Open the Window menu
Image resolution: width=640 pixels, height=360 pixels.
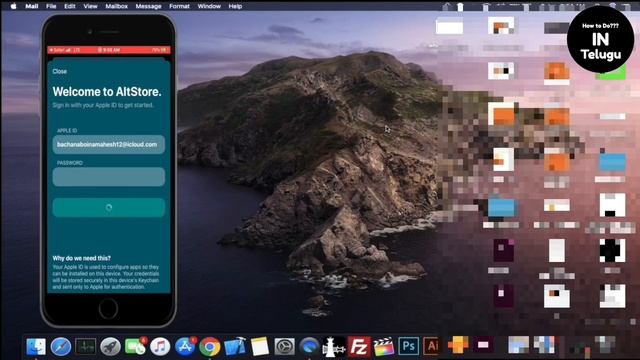click(x=209, y=6)
